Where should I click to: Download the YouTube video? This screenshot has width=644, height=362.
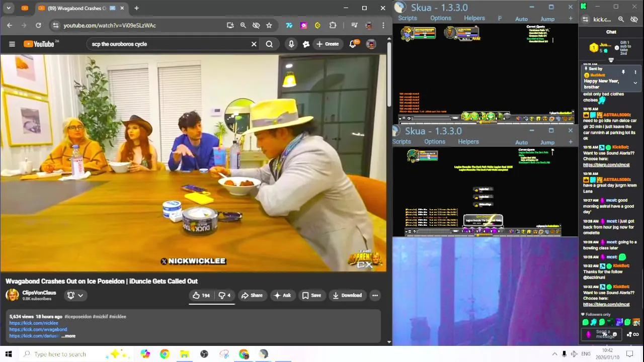(347, 295)
